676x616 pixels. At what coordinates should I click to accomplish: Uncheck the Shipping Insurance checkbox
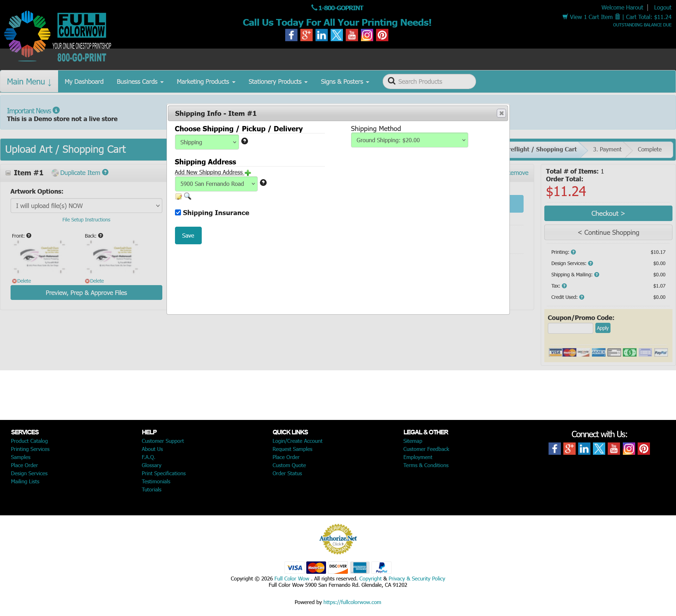click(178, 213)
